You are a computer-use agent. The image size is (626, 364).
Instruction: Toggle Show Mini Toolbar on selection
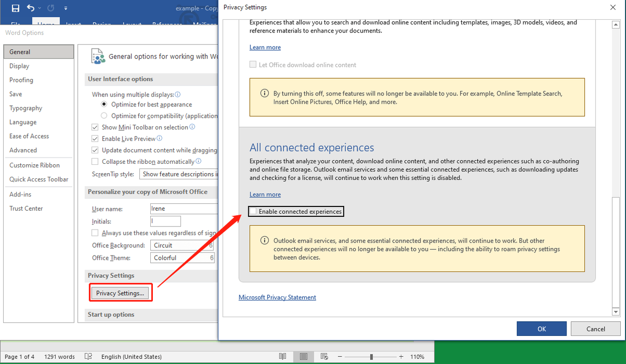click(x=95, y=127)
